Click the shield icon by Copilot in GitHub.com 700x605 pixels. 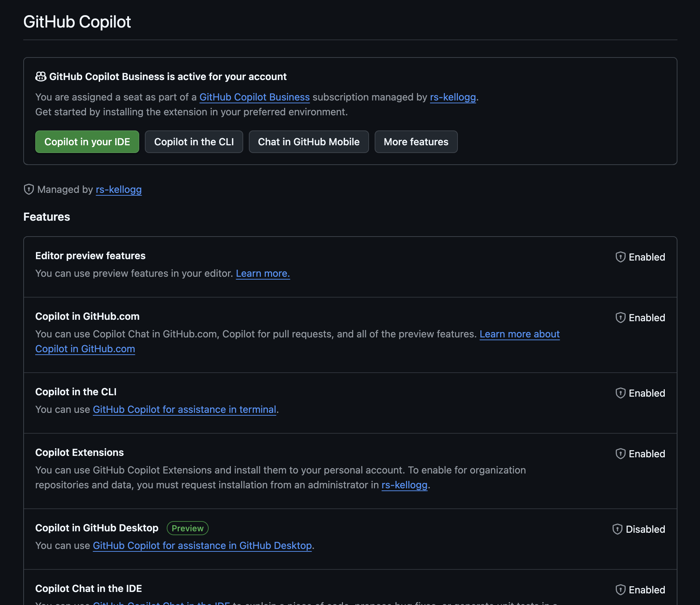pos(620,317)
